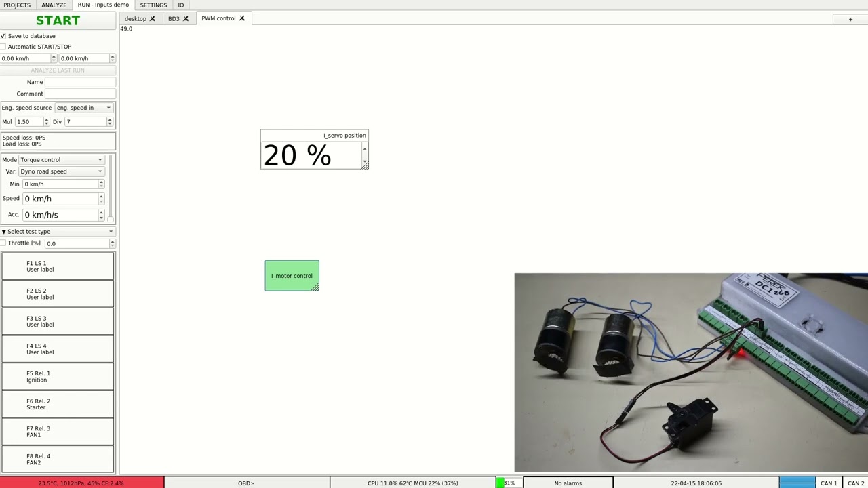Switch to RUN - Inputs demo tab
Screen dimensions: 868x488
coord(103,5)
